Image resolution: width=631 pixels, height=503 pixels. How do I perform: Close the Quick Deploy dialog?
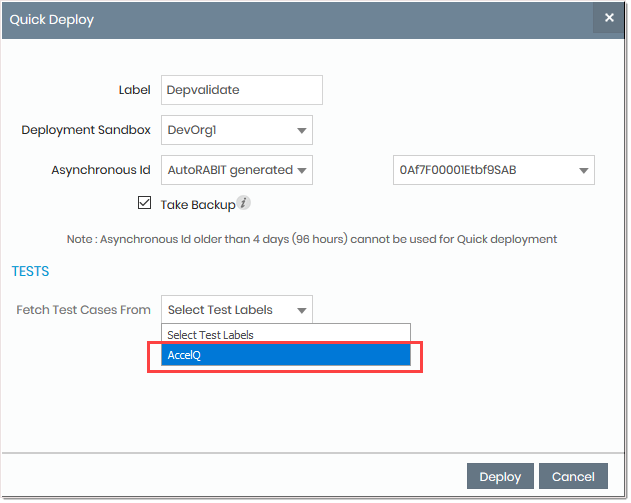609,18
